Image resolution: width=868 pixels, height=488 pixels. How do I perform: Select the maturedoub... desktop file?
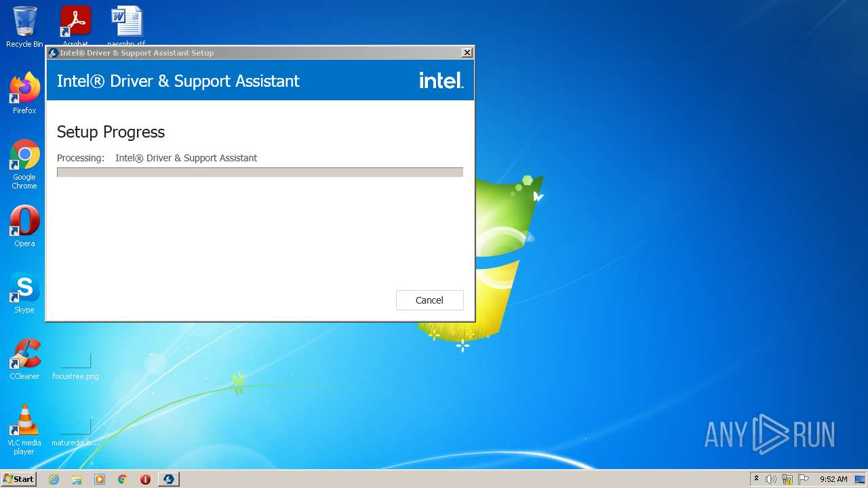click(x=75, y=432)
